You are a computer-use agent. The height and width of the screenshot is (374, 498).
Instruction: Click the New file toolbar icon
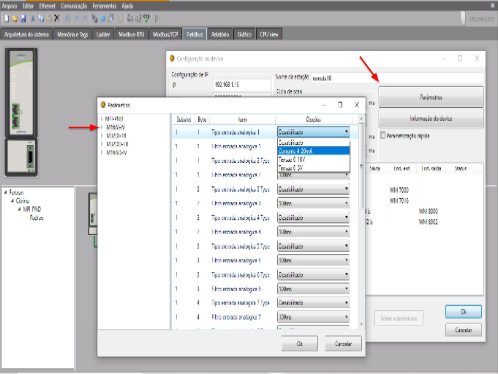coord(6,19)
